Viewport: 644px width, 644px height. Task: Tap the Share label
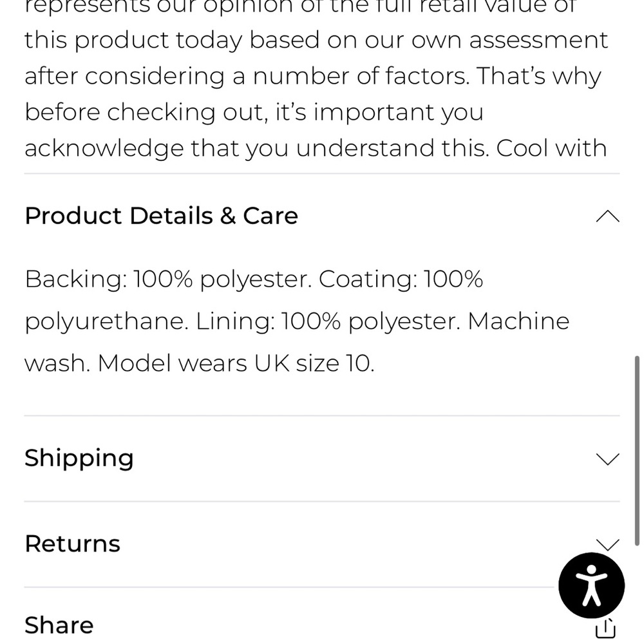[59, 625]
